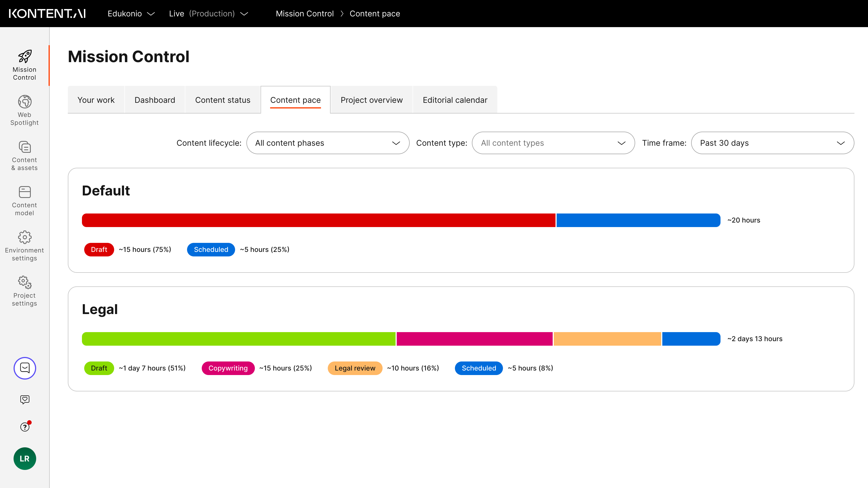Open Content & assets section
Image resolution: width=868 pixels, height=488 pixels.
tap(25, 156)
